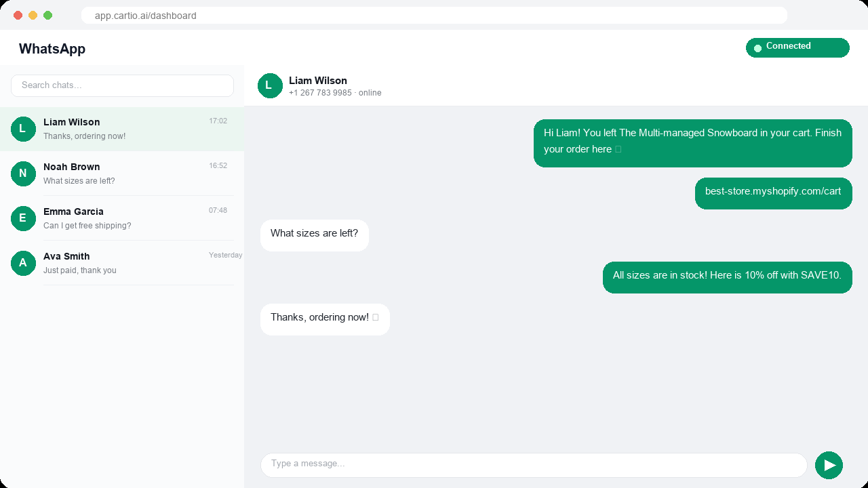Open the best-store.myshopify.com/cart link

pos(773,191)
